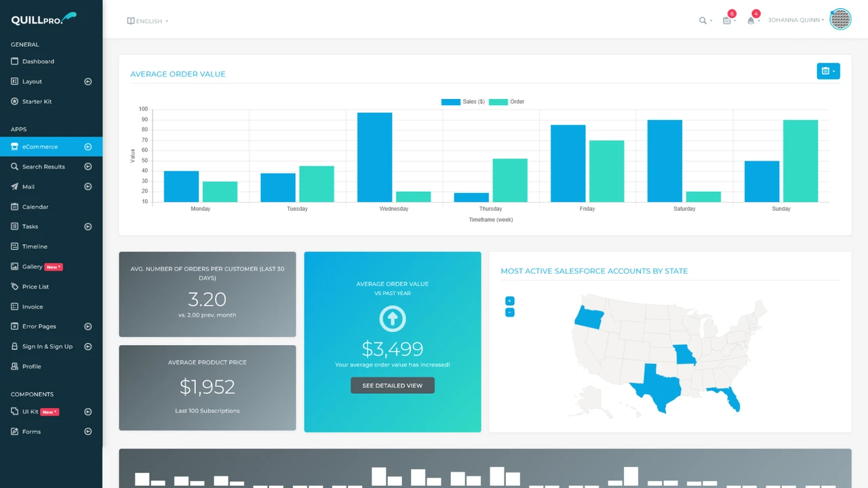This screenshot has height=488, width=868.
Task: Click the Gallery image icon
Action: point(15,266)
